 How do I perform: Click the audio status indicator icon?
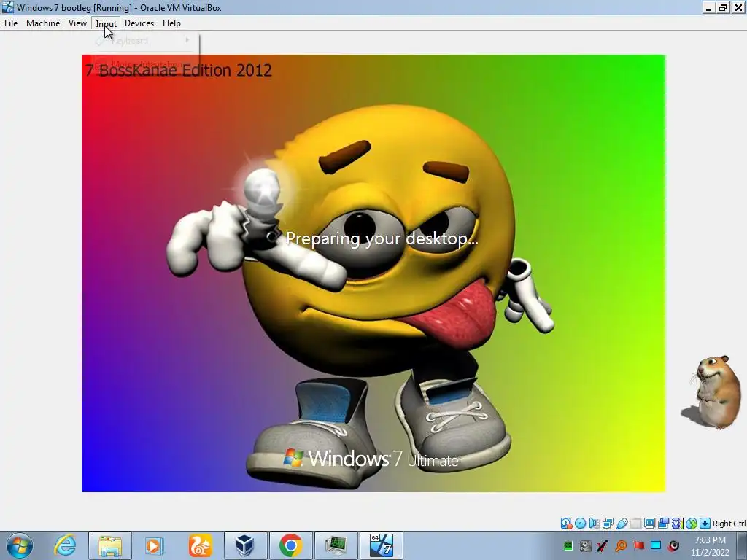pos(594,524)
